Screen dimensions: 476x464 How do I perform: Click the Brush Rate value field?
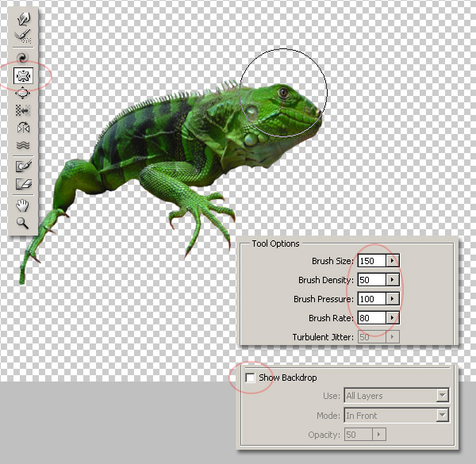(x=372, y=318)
